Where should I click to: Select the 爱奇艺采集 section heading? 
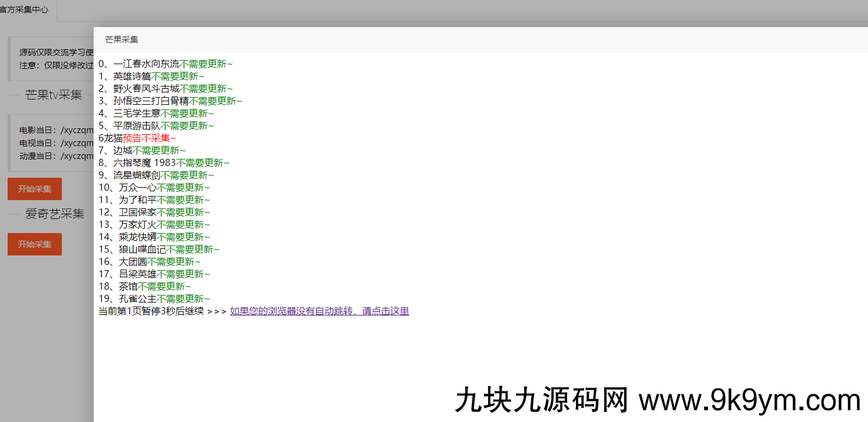point(54,214)
